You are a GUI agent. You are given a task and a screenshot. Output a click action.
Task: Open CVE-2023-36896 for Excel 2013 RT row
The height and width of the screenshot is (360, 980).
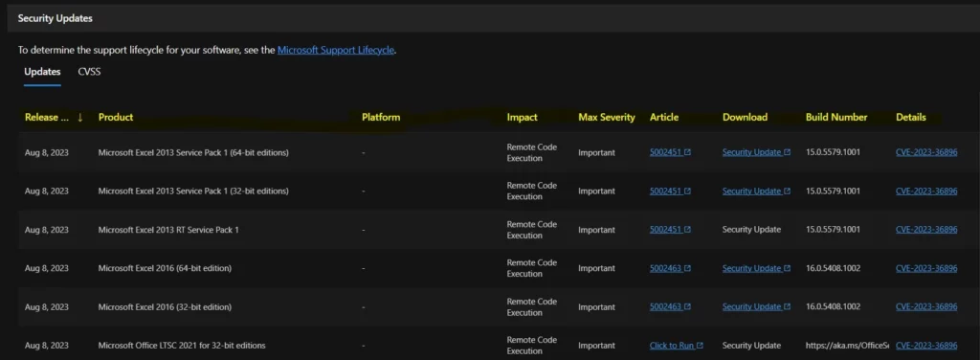[926, 230]
